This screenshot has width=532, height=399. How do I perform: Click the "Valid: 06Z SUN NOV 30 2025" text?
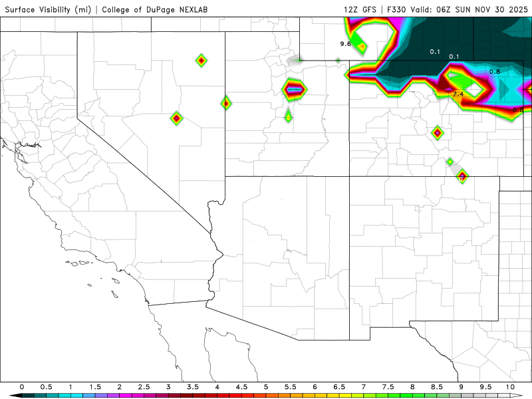click(x=469, y=9)
